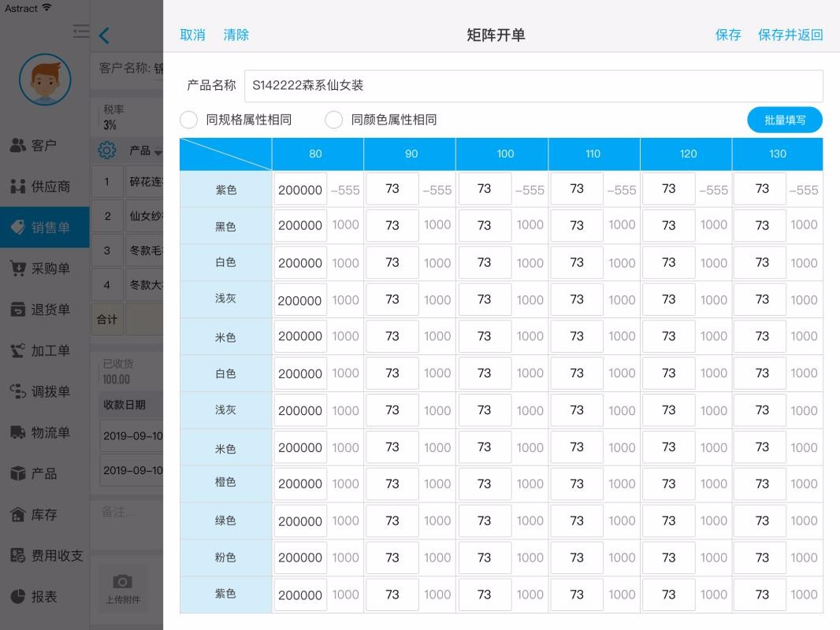Click the 80 size column header
840x630 pixels.
(318, 154)
